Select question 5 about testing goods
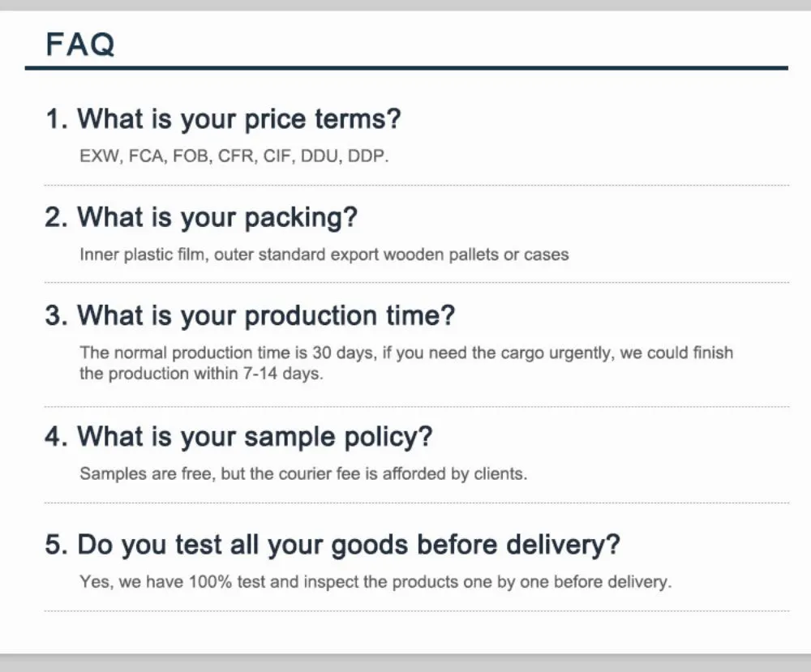 pyautogui.click(x=333, y=544)
